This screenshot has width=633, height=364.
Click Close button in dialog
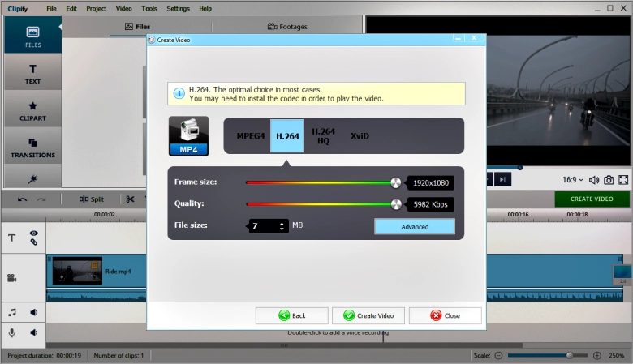coord(446,315)
